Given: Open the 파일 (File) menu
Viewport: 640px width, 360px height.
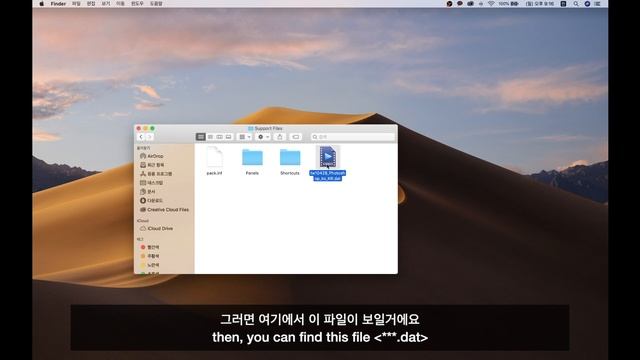Looking at the screenshot, I should point(76,4).
